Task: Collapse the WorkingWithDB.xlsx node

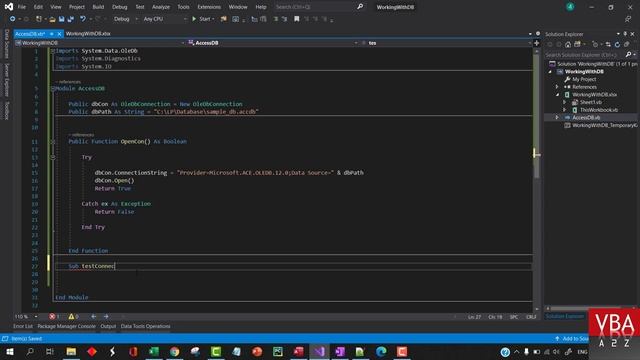Action: click(x=558, y=95)
